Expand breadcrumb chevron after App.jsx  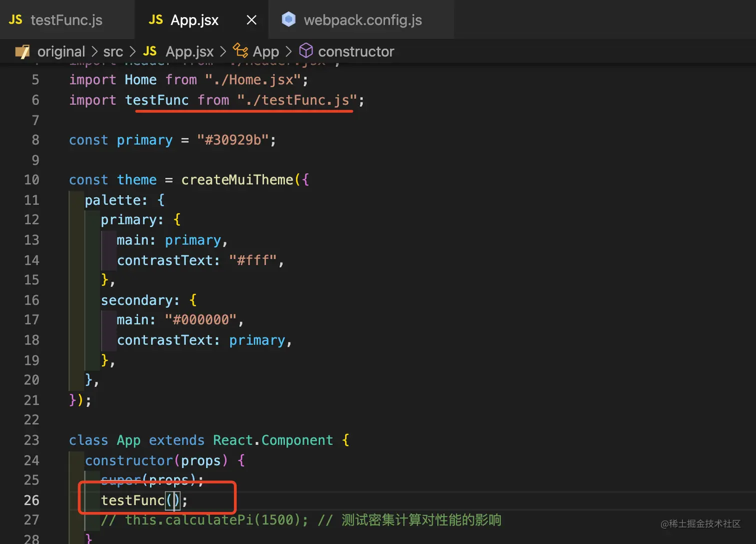click(223, 51)
